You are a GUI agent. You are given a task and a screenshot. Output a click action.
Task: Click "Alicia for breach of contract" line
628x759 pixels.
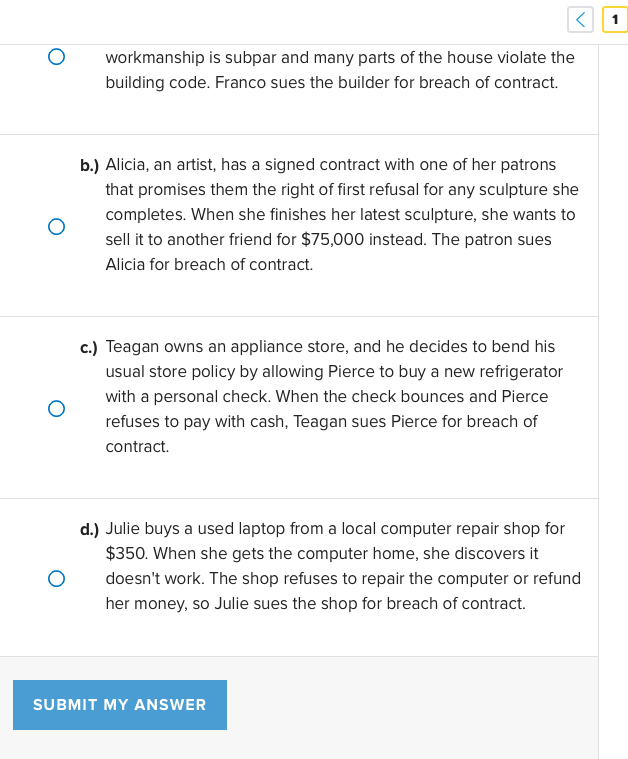209,265
